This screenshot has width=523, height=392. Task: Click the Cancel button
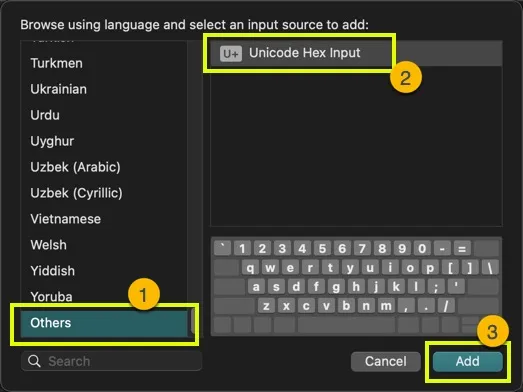click(x=386, y=361)
